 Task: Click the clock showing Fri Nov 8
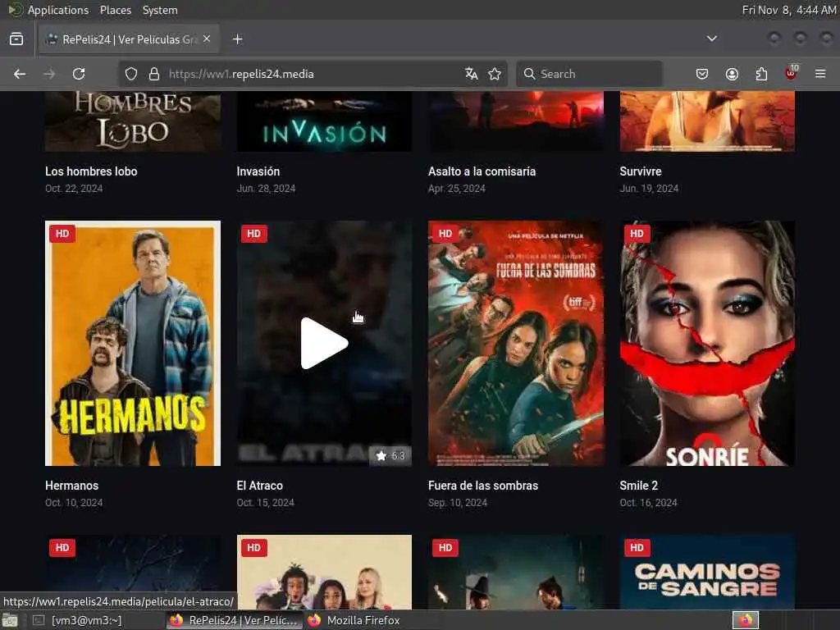788,10
